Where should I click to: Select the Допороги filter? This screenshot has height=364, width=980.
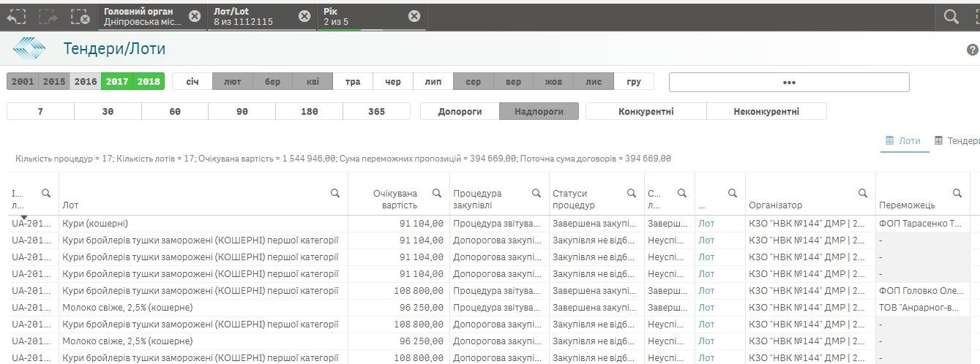(460, 111)
